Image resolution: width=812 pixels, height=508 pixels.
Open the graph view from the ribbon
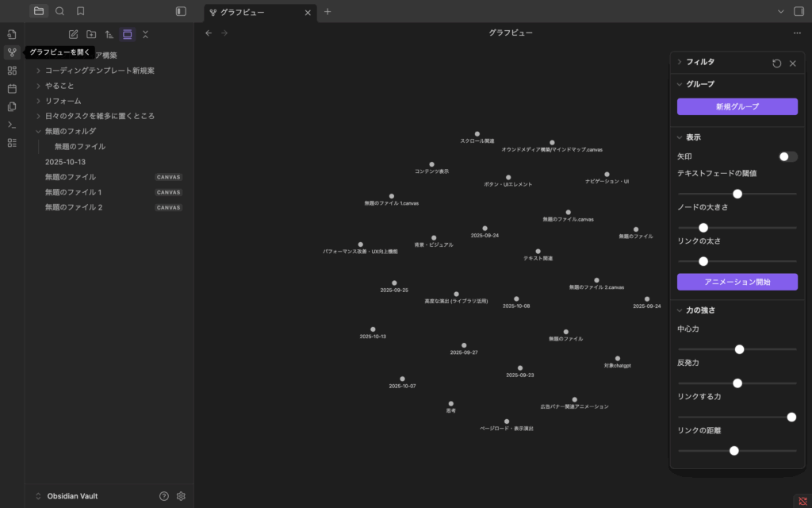click(x=12, y=52)
